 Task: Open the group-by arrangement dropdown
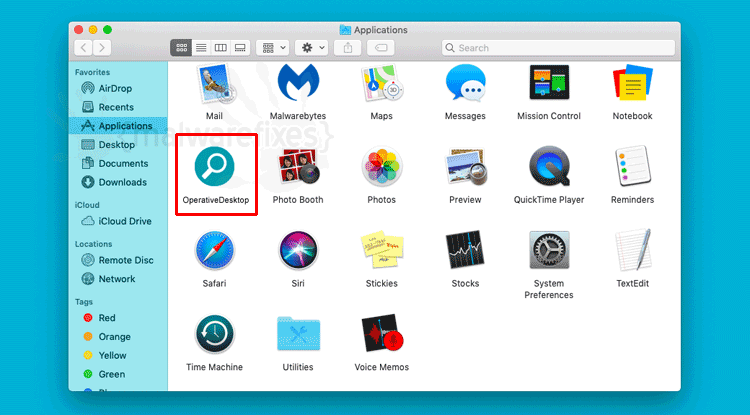tap(273, 48)
